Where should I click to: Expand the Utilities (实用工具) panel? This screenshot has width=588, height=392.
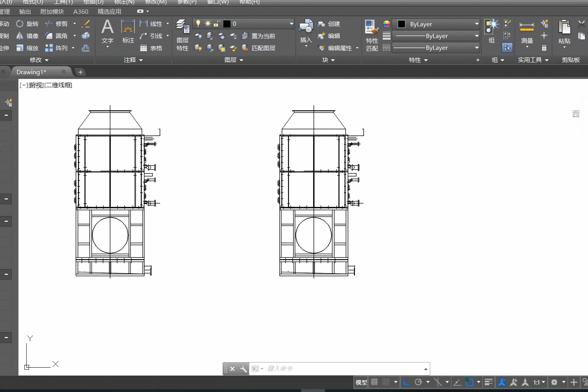pos(533,60)
